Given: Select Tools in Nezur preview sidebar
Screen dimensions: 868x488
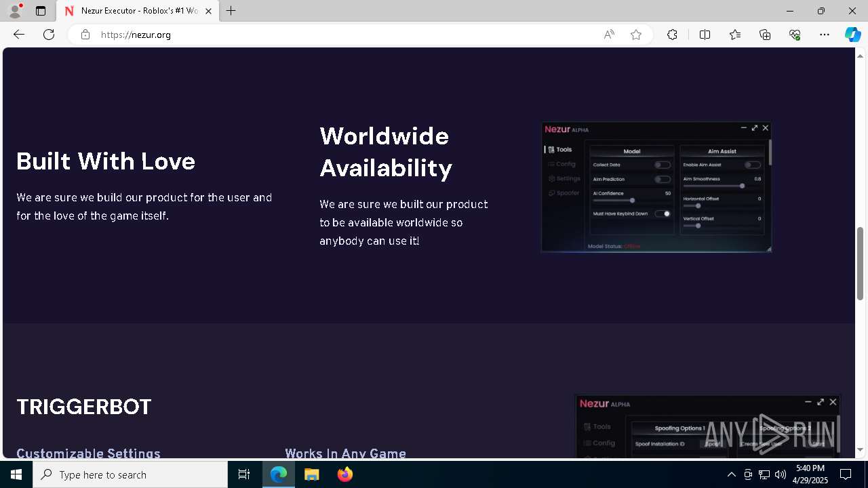Looking at the screenshot, I should (x=560, y=150).
